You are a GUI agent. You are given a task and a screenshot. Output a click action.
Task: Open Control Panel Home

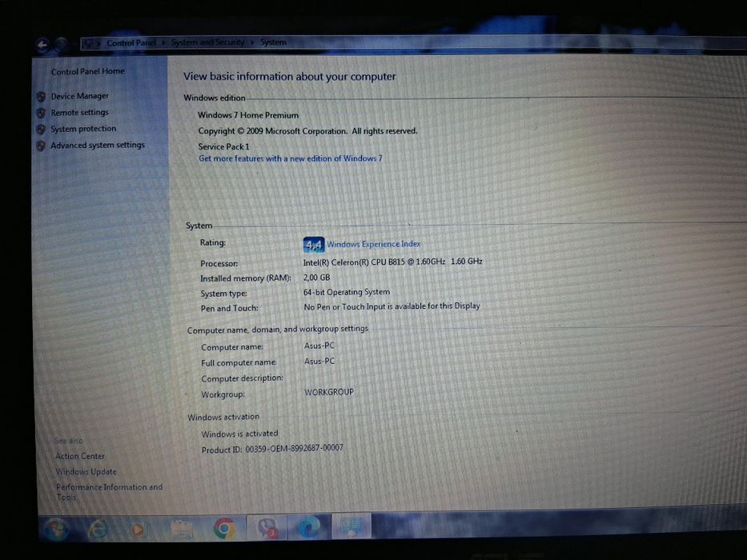coord(87,71)
